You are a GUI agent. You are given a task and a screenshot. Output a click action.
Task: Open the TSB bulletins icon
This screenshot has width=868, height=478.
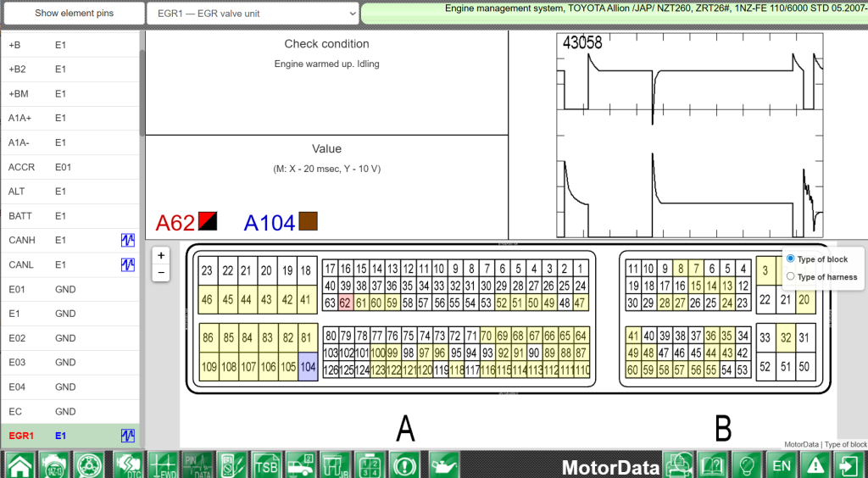[266, 464]
